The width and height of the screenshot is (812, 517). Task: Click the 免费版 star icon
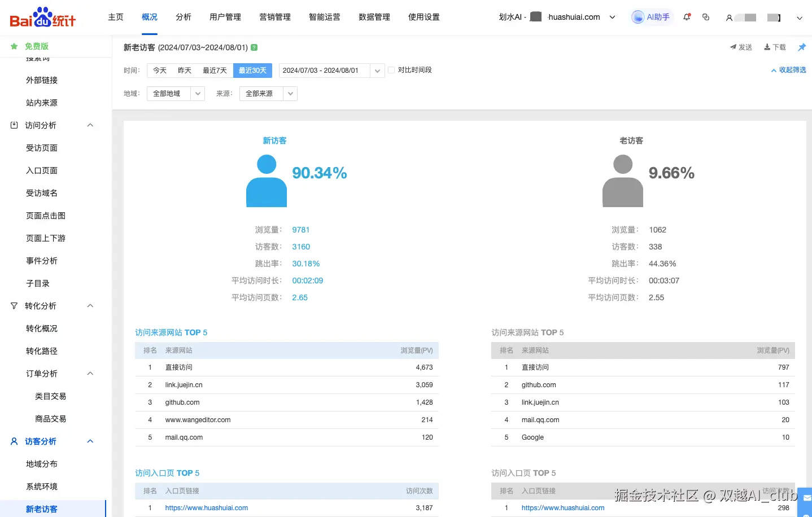pyautogui.click(x=14, y=46)
